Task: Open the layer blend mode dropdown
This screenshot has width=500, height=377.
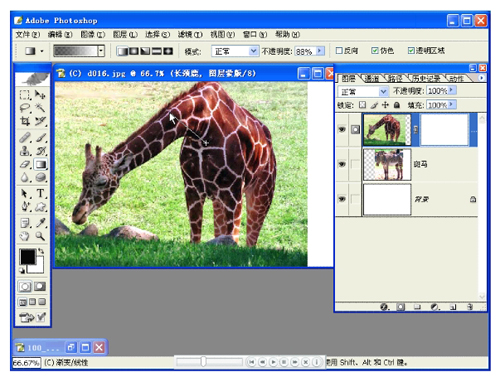Action: 363,91
